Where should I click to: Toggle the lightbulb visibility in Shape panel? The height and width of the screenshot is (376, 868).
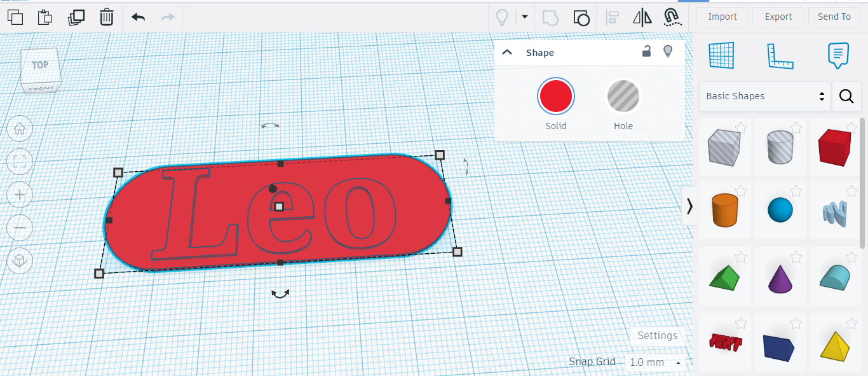(668, 52)
